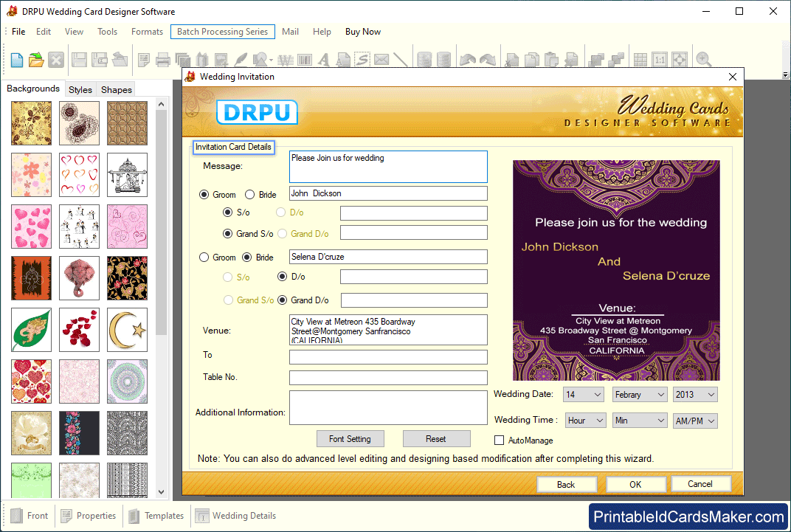Click the New document icon in toolbar
Viewport: 791px width, 532px height.
coord(17,60)
